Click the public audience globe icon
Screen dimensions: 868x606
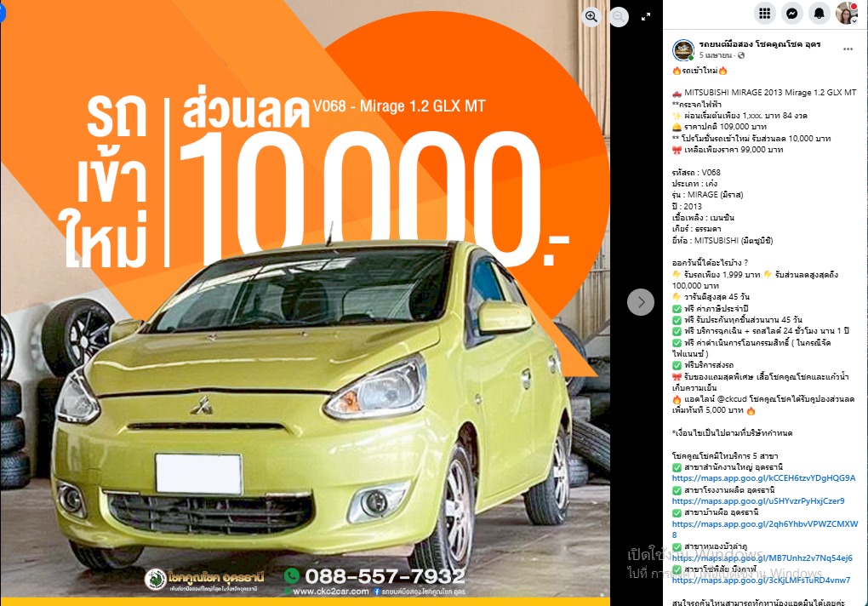tap(741, 55)
